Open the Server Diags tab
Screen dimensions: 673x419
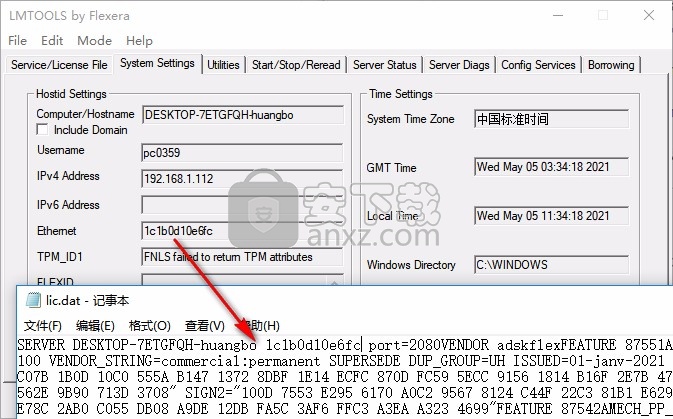click(x=459, y=65)
